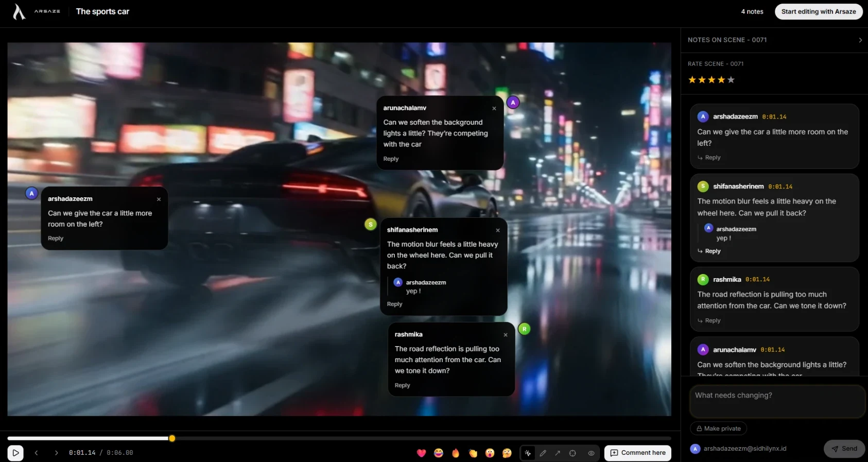868x462 pixels.
Task: Go to the previous frame
Action: (x=37, y=453)
